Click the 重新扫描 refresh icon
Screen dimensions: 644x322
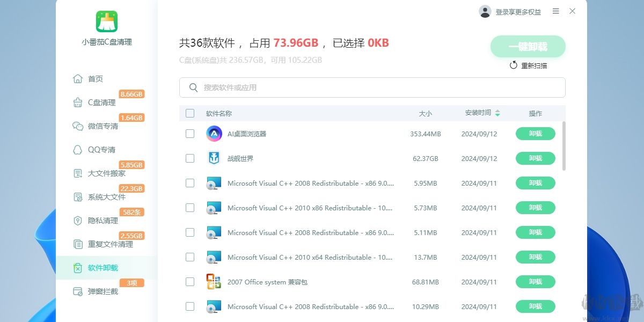514,65
